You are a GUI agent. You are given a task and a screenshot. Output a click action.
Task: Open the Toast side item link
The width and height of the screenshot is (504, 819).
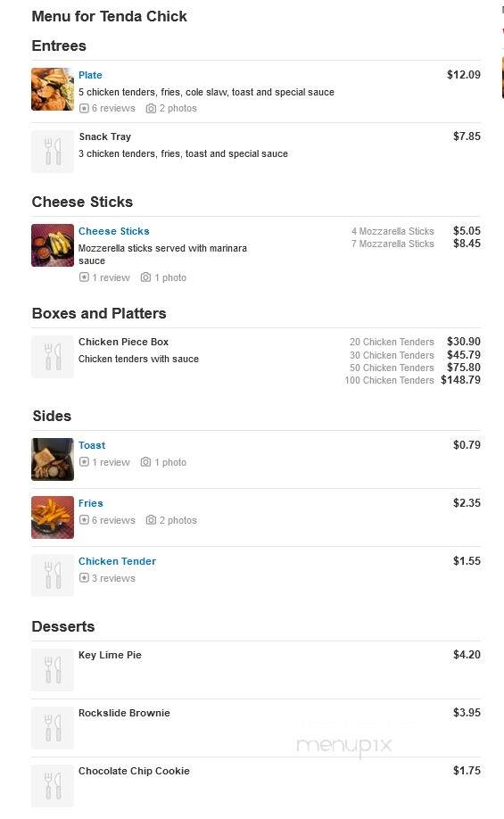coord(92,445)
